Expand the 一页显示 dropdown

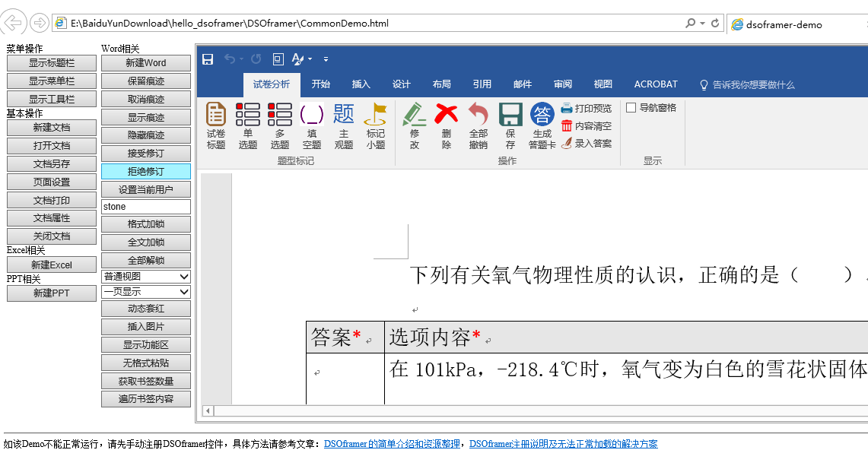(x=146, y=292)
